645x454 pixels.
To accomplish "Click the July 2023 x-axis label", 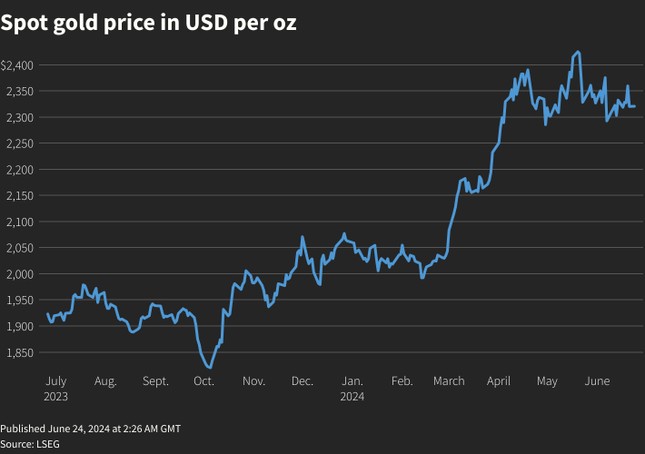I will 56,389.
